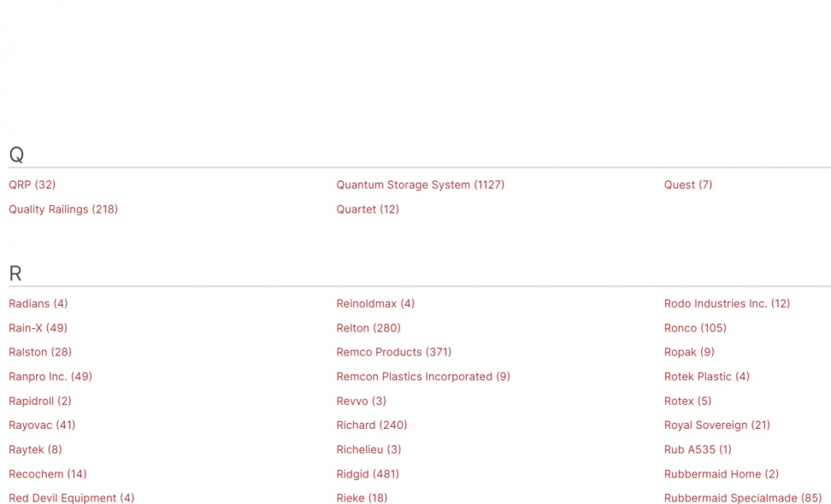The height and width of the screenshot is (504, 831).
Task: Click the Rain-X brand link
Action: coord(38,328)
